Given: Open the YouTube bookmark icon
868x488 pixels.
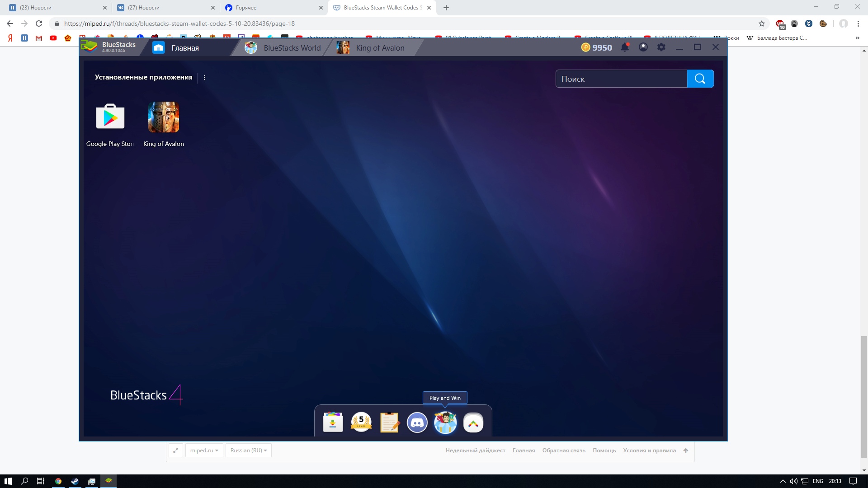Looking at the screenshot, I should (53, 38).
